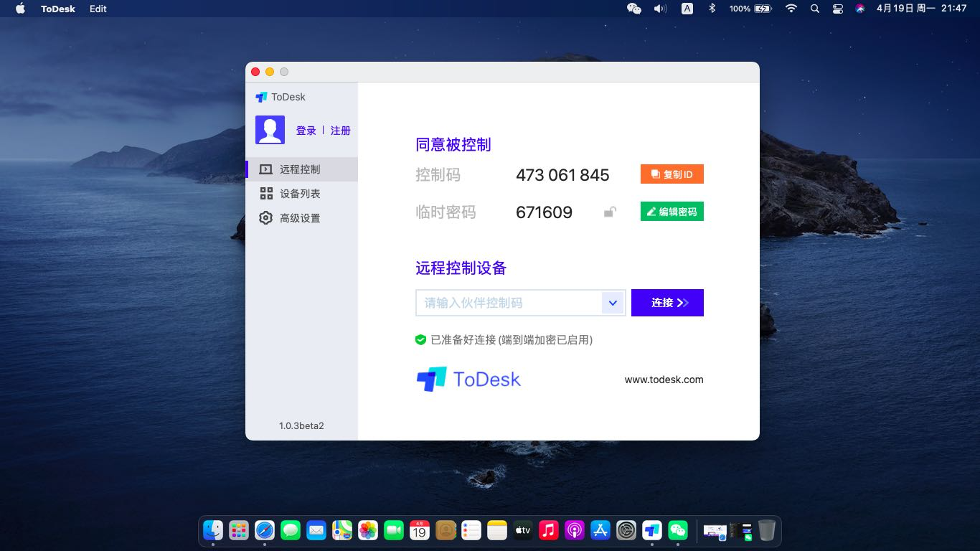Open the www.todesk.com link
The height and width of the screenshot is (551, 980).
click(x=664, y=380)
